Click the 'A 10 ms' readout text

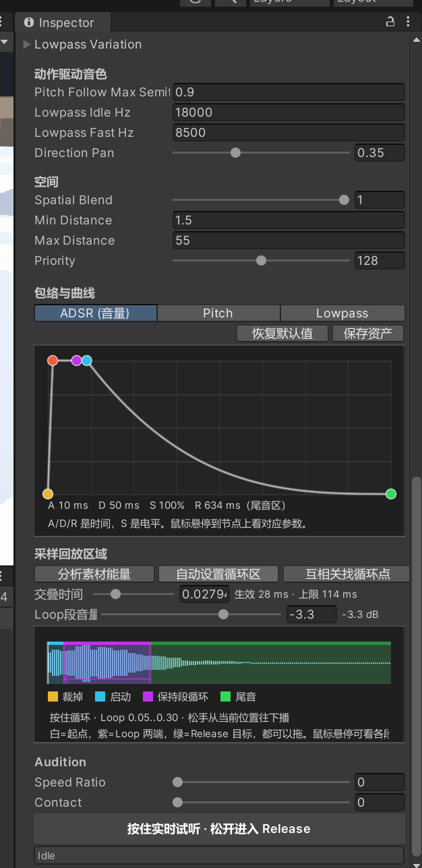tap(68, 505)
